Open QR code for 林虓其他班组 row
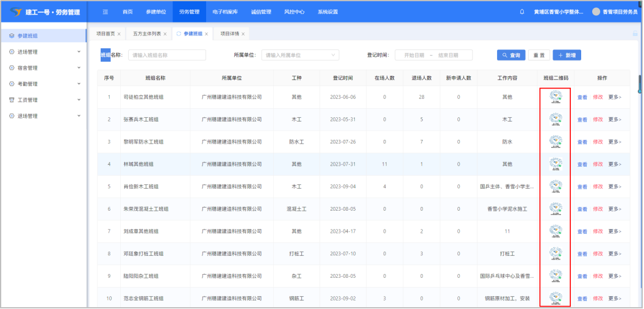 555,164
